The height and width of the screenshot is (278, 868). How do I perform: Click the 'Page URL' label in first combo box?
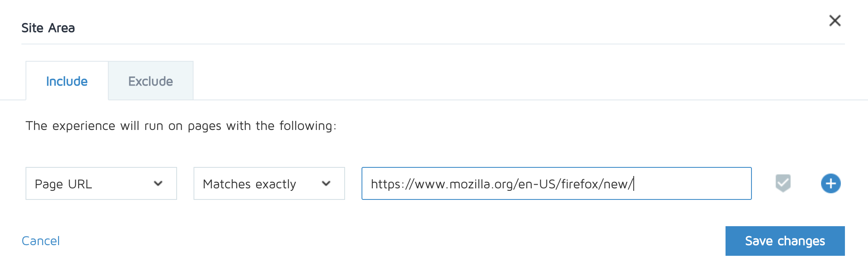(63, 184)
